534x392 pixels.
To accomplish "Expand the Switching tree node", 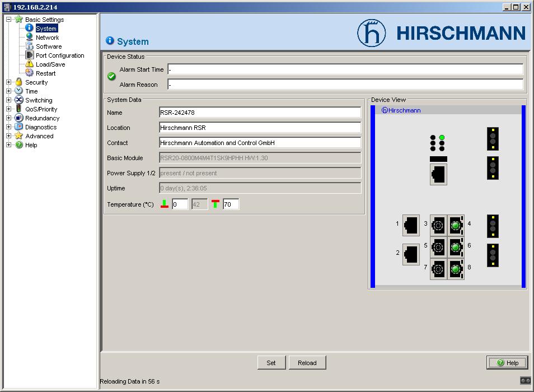I will coord(8,100).
